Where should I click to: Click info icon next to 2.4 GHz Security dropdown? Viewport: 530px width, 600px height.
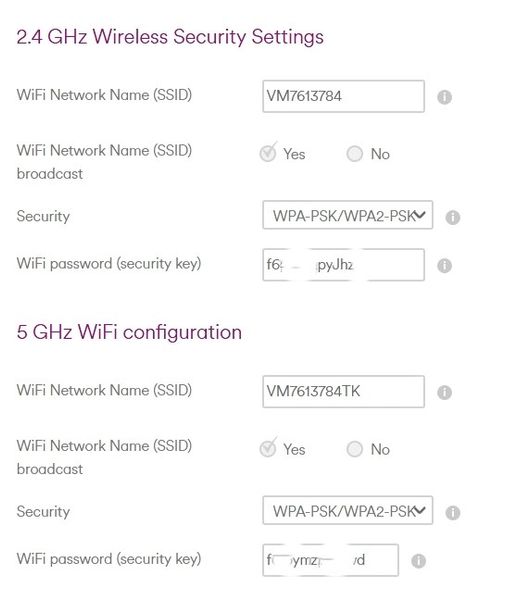(x=453, y=217)
